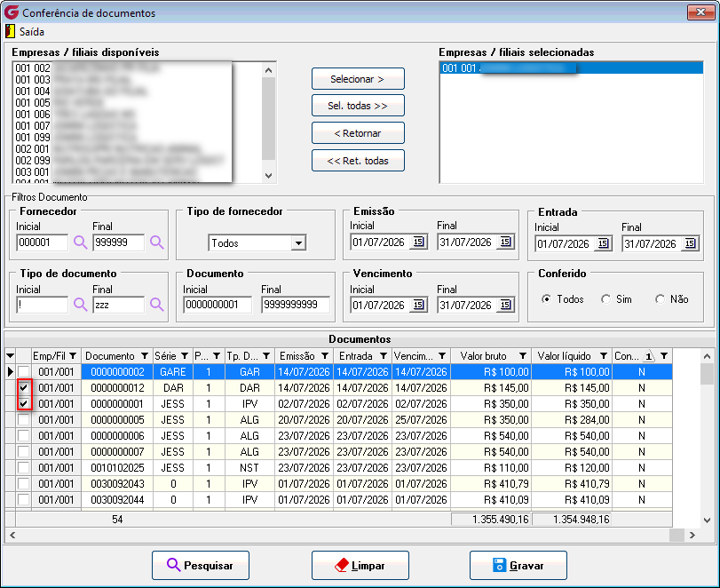The image size is (720, 588).
Task: Open calendar for Emissão Inicial date
Action: click(418, 242)
